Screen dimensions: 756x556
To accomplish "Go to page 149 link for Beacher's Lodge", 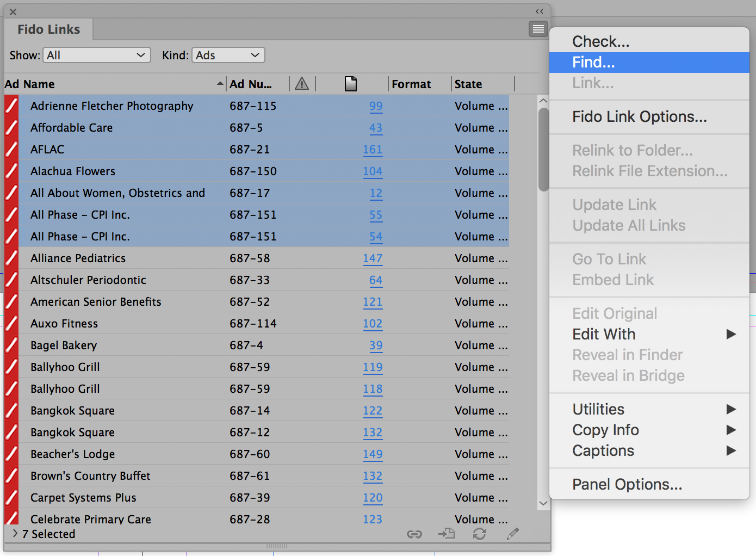I will 373,454.
